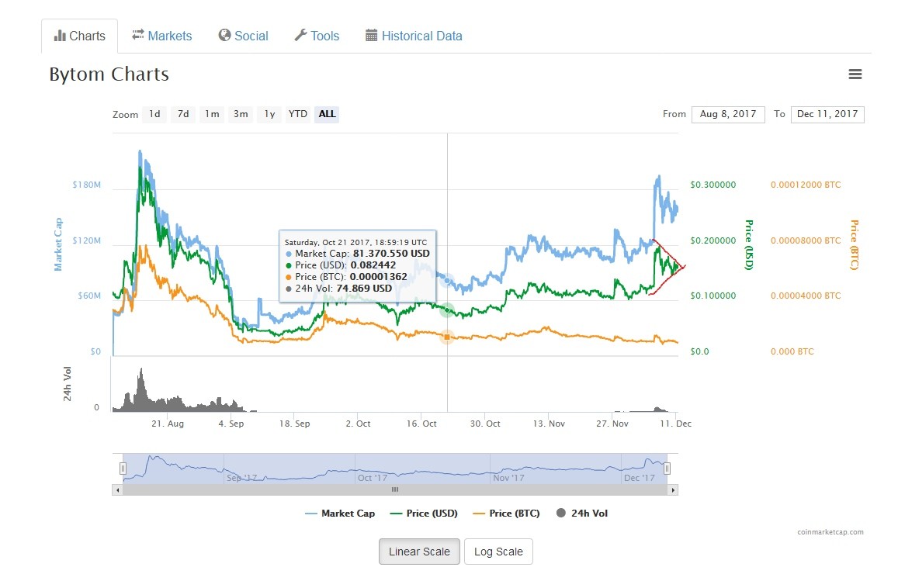Toggle the Market Cap series in legend
905x588 pixels.
(x=340, y=514)
